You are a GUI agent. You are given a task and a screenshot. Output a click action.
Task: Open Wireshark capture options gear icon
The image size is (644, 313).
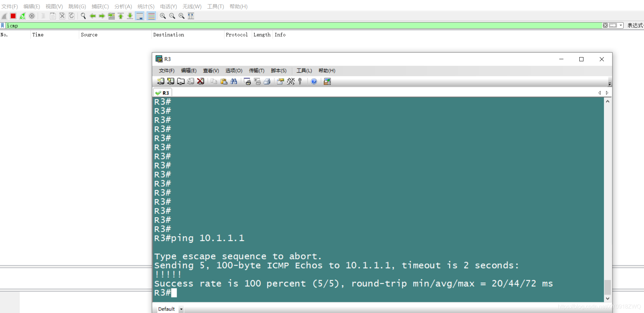32,16
